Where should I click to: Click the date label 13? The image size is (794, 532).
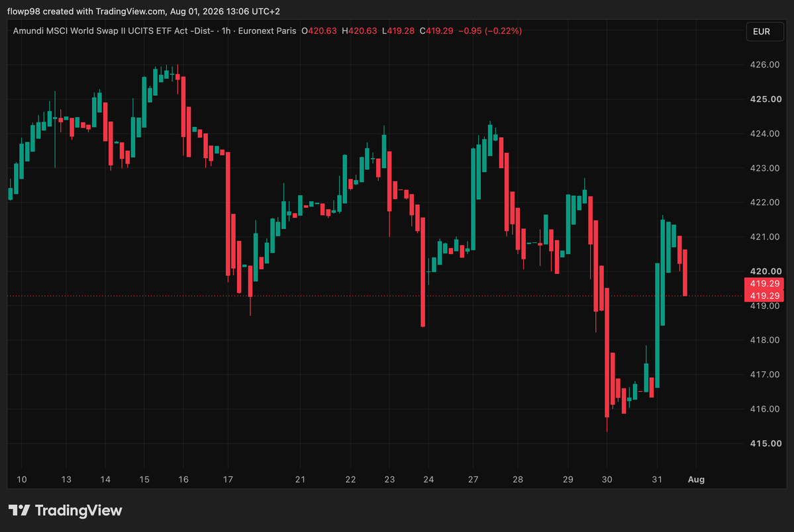[66, 479]
